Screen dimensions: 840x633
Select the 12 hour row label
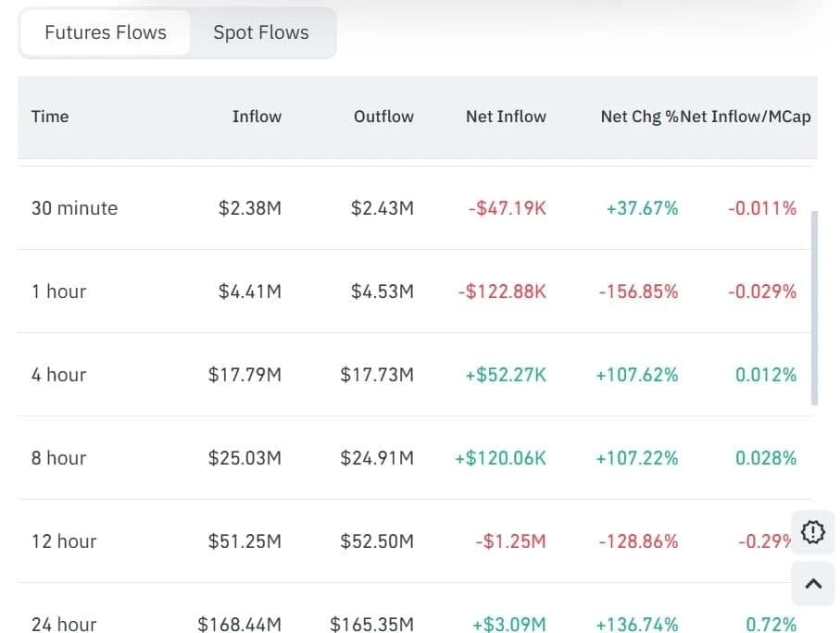(x=64, y=541)
